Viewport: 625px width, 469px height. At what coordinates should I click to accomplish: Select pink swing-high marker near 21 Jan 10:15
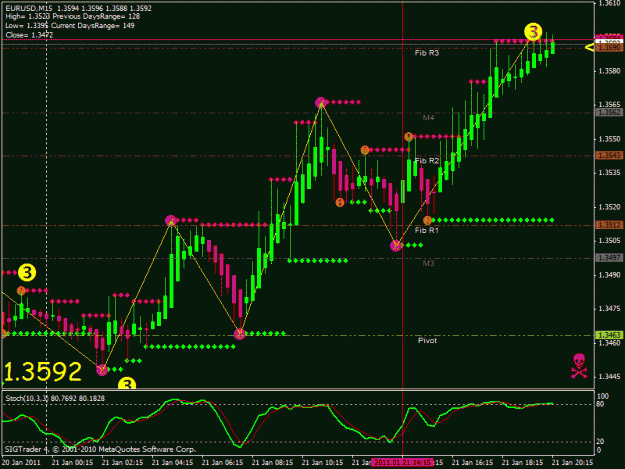[320, 103]
